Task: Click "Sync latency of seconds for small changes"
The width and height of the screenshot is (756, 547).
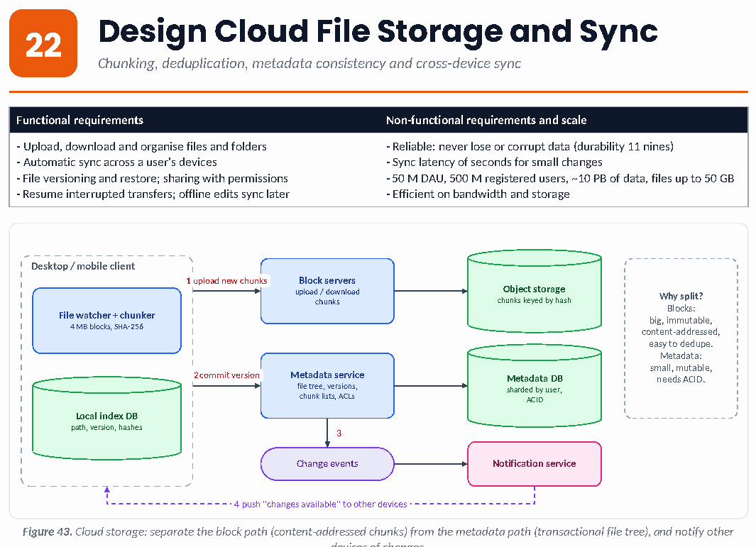Action: pos(494,162)
